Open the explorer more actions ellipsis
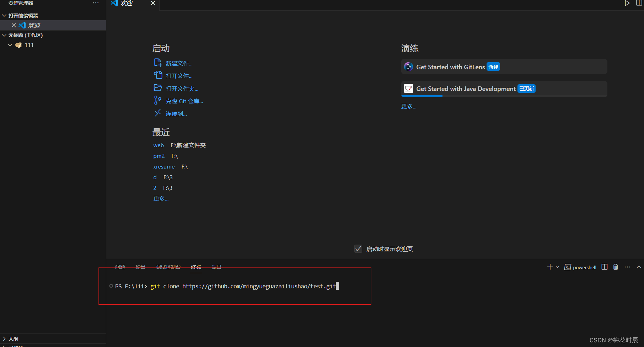This screenshot has width=644, height=347. pos(96,3)
